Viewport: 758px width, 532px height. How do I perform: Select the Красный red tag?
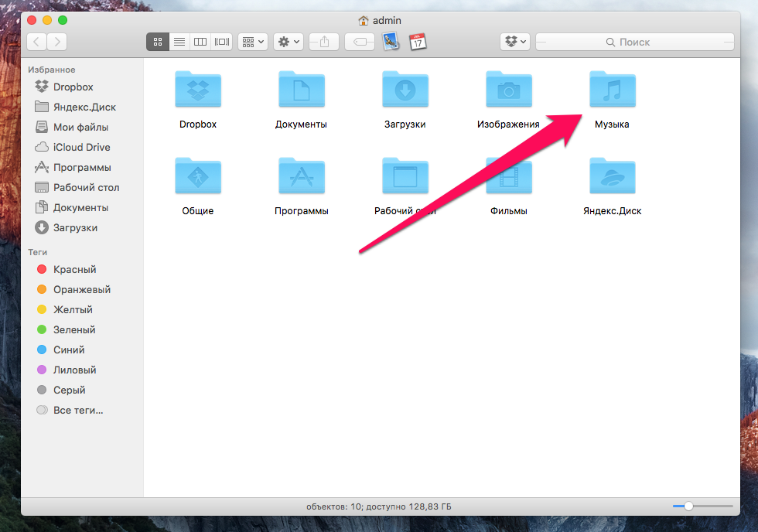click(x=74, y=269)
